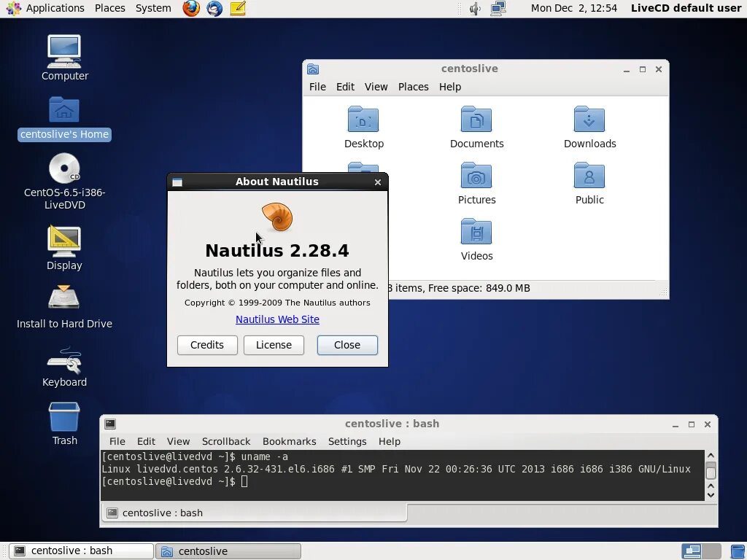Switch to first workspace in workspace switcher
747x560 pixels.
692,551
